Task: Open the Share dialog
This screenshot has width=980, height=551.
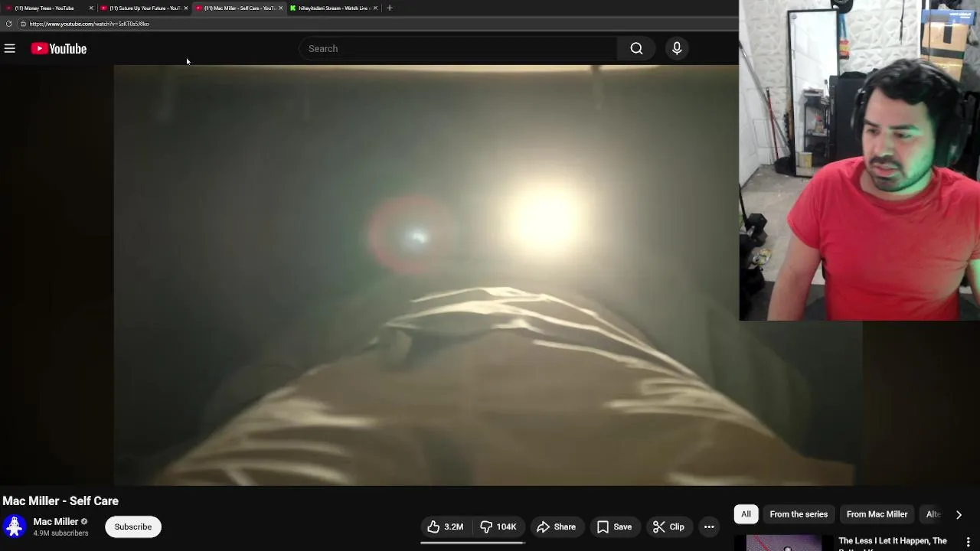Action: tap(557, 527)
